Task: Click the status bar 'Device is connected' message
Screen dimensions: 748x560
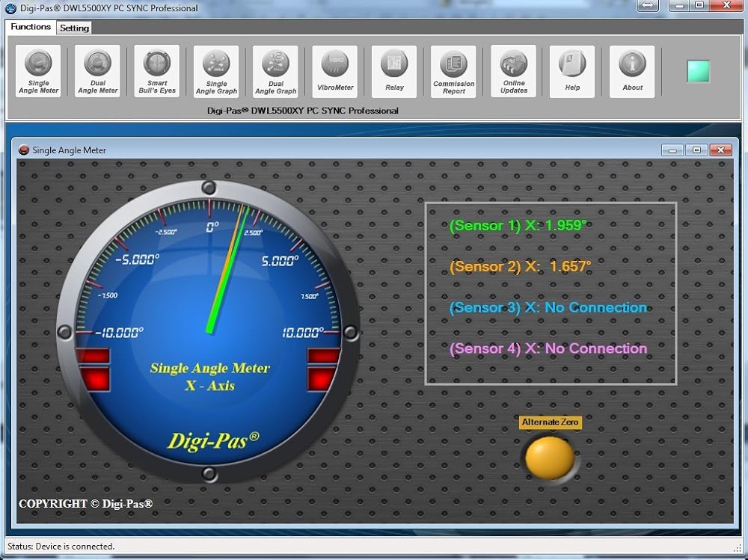Action: [61, 546]
